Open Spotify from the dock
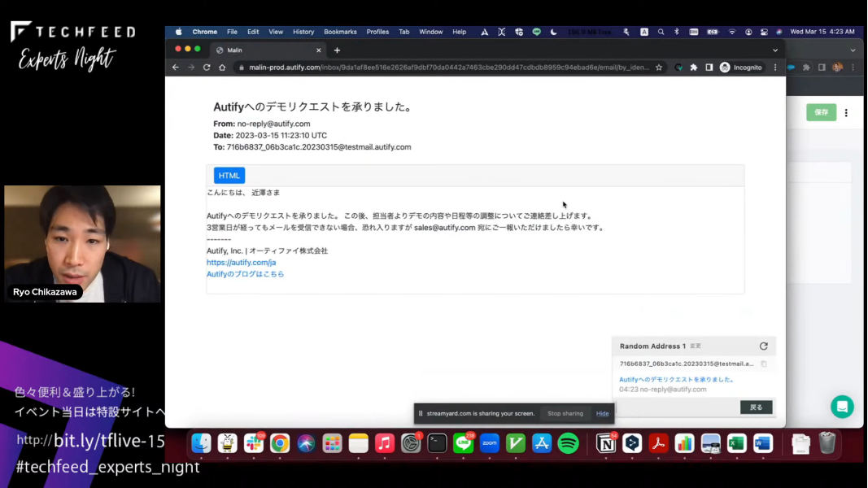The width and height of the screenshot is (868, 488). [x=568, y=443]
